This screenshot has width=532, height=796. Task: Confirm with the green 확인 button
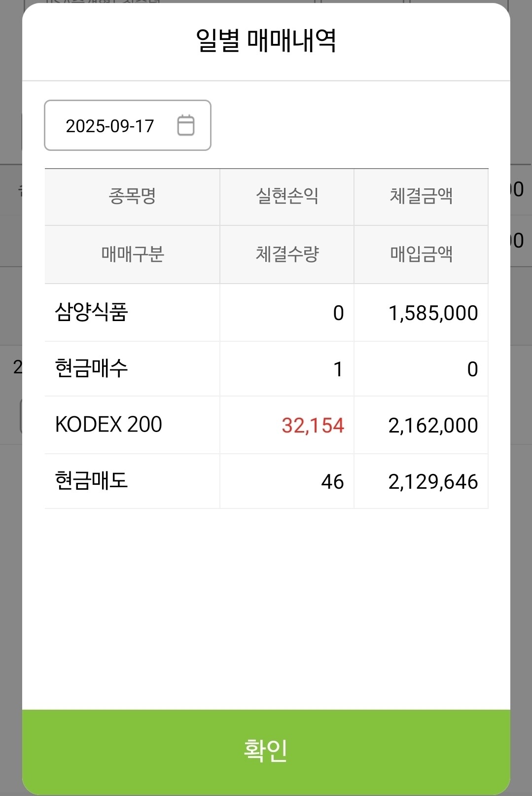[266, 751]
